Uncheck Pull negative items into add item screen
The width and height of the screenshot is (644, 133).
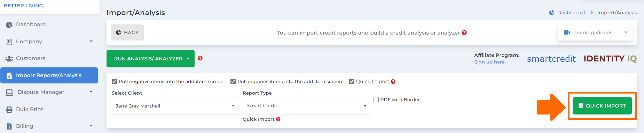point(114,82)
